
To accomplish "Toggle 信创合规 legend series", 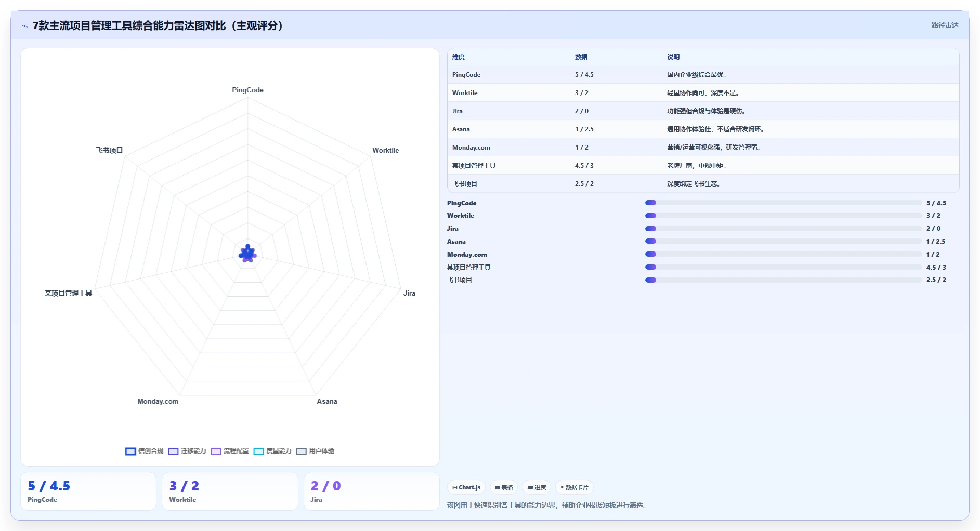I will click(145, 451).
